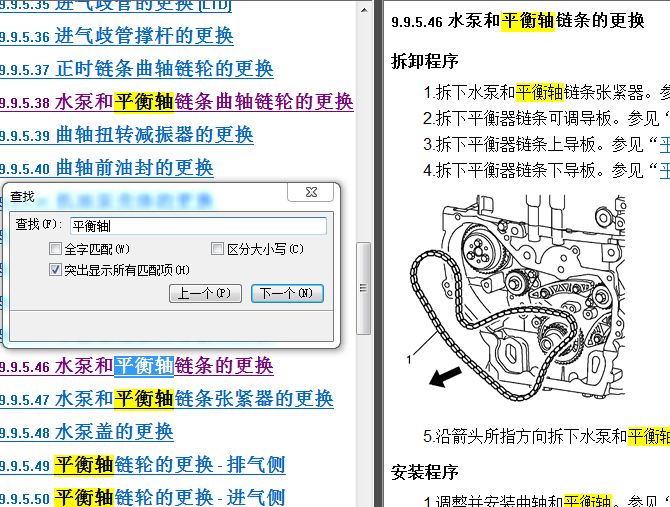Image resolution: width=670 pixels, height=507 pixels.
Task: Open link 9.9.5.49 平衡轴链轮的更换 - 排气侧
Action: tap(143, 465)
